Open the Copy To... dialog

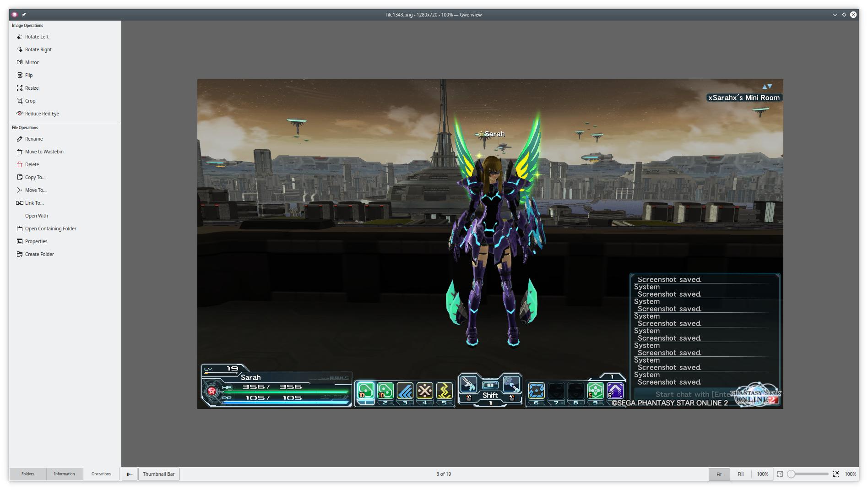tap(35, 177)
